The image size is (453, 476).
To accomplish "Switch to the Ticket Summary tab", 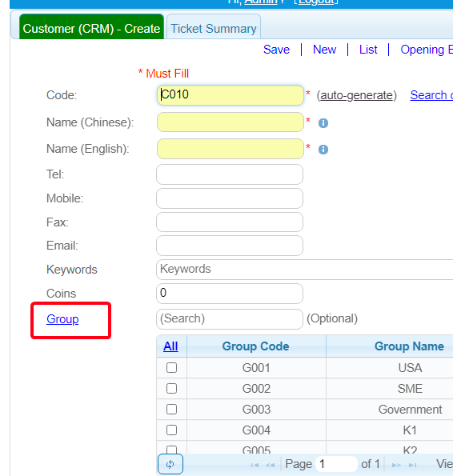I will click(214, 27).
